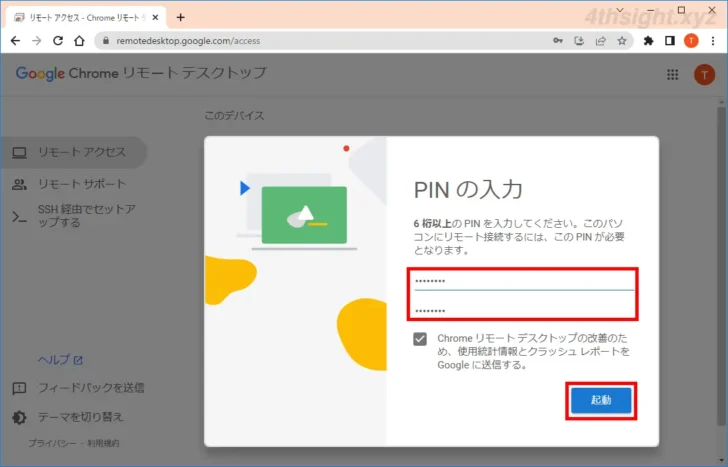This screenshot has width=728, height=467.
Task: Uncheck the usage statistics checkbox
Action: (420, 339)
